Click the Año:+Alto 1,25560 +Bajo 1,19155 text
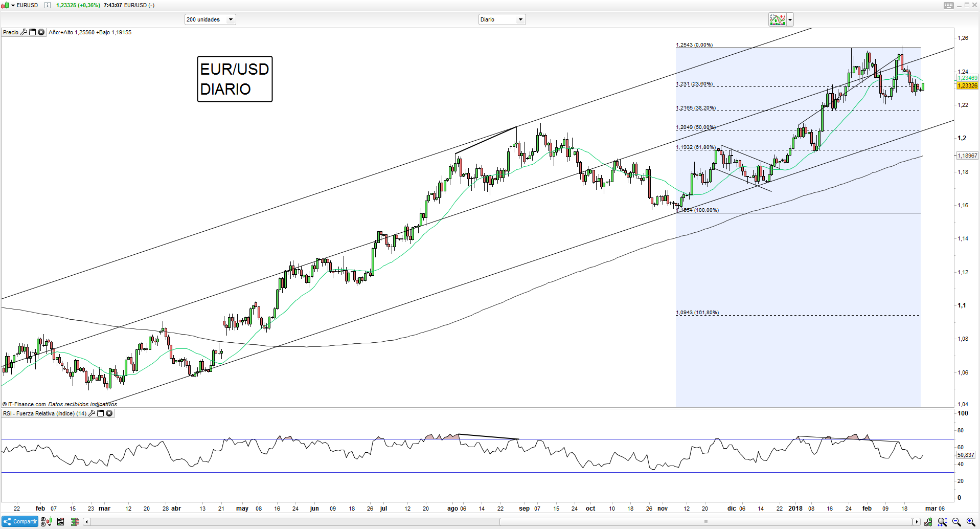The width and height of the screenshot is (980, 529). [x=90, y=32]
